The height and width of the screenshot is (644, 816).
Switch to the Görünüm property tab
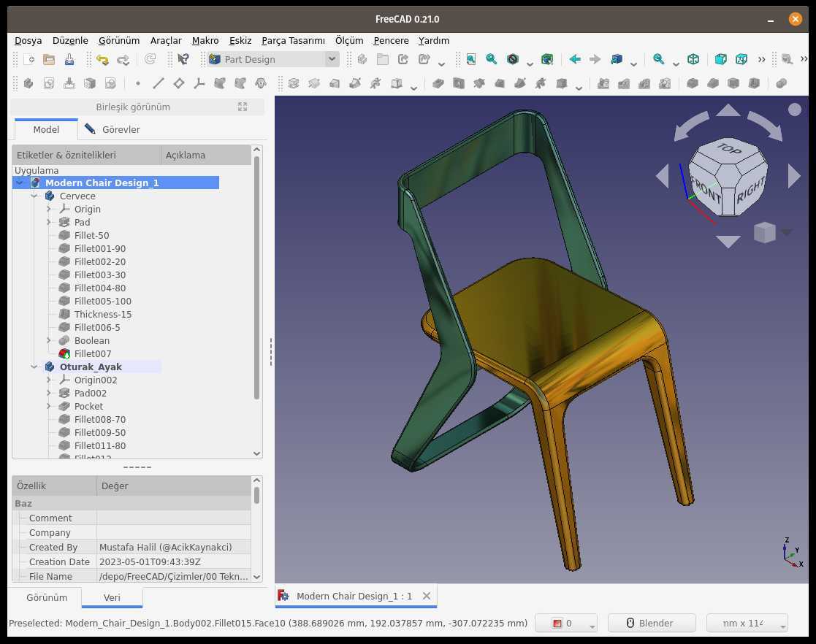point(47,598)
